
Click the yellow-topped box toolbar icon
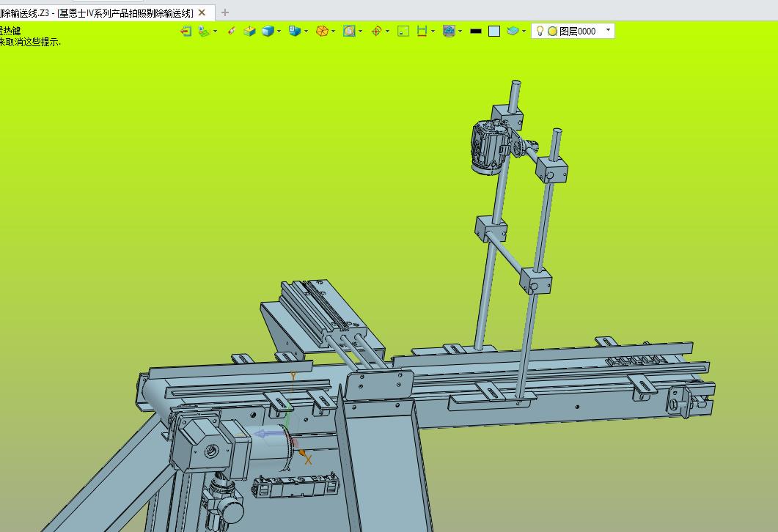pyautogui.click(x=249, y=32)
